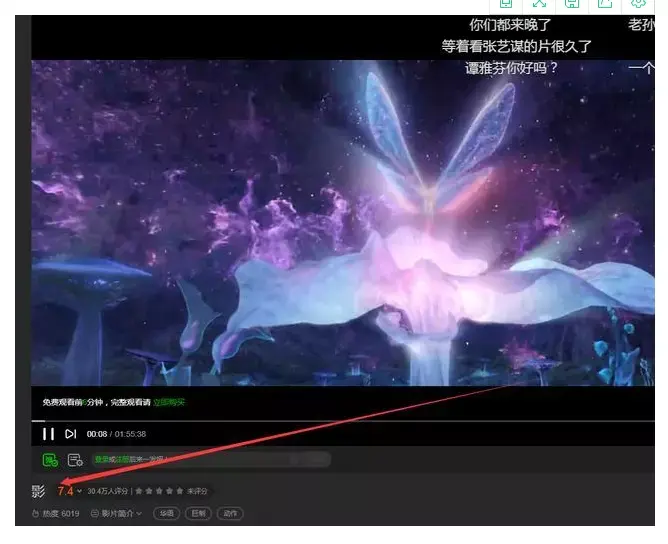Open danmaku settings icon
The image size is (668, 544).
coord(75,460)
